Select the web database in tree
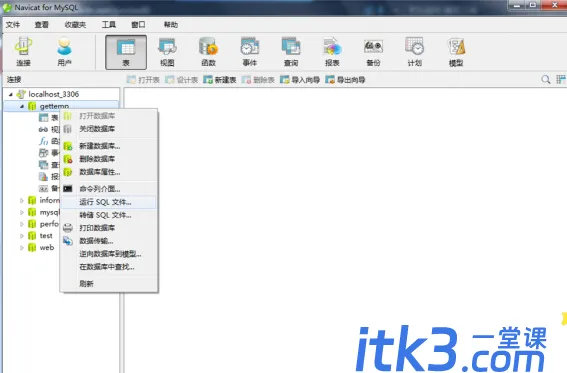This screenshot has height=373, width=567. (x=47, y=248)
